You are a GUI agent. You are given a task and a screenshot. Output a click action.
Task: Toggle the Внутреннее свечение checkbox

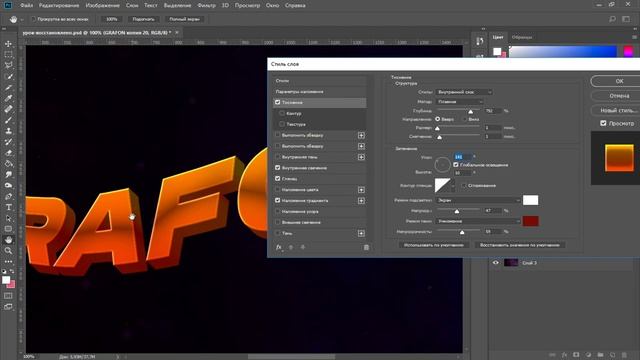point(278,168)
